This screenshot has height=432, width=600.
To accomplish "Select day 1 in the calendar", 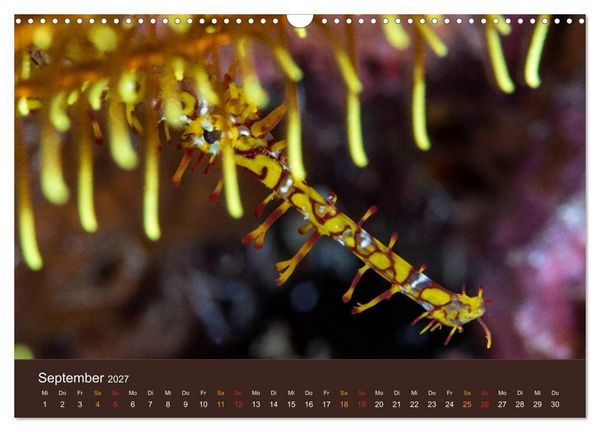I will (x=45, y=404).
